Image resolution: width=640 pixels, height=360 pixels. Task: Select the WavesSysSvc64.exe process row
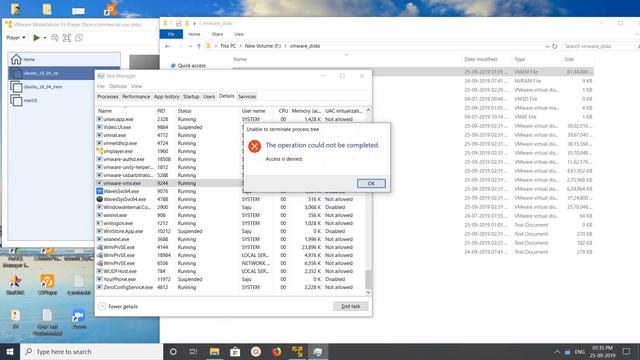tap(231, 199)
